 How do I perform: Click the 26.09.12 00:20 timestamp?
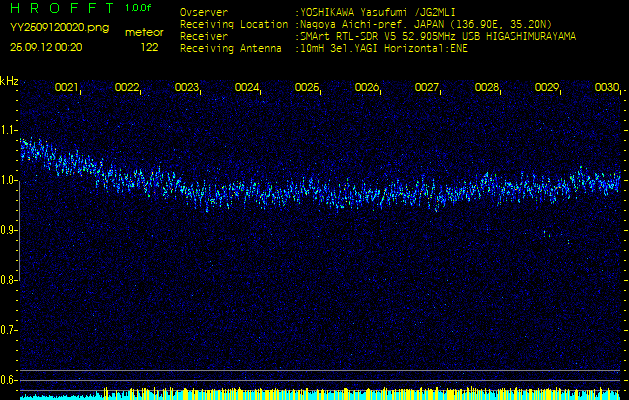[x=46, y=46]
